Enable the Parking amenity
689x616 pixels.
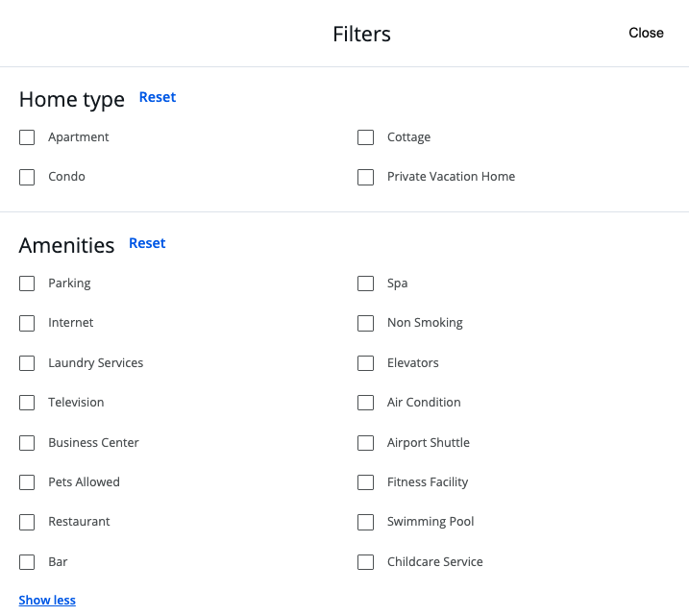point(27,283)
